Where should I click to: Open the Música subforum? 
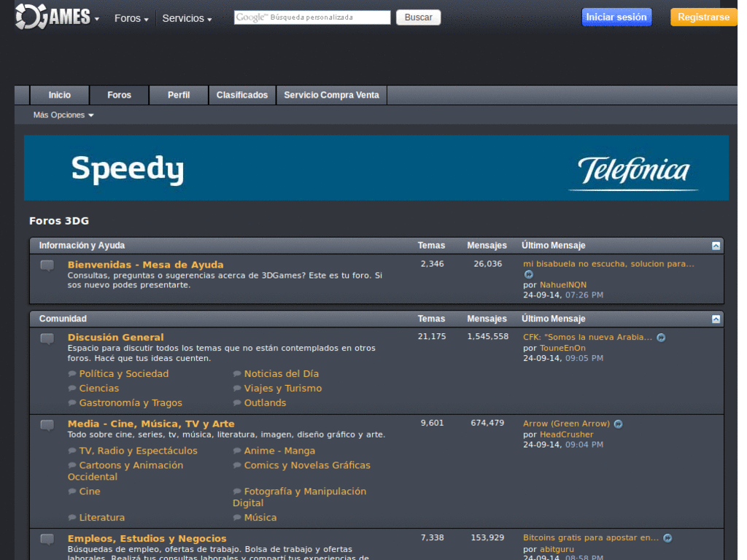(x=260, y=518)
